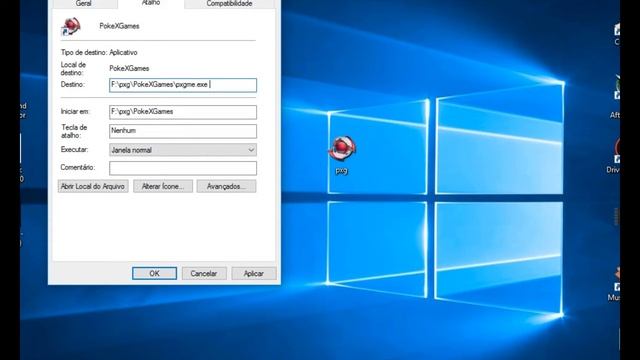Select the Atalho tab
This screenshot has width=640, height=360.
coord(151,3)
